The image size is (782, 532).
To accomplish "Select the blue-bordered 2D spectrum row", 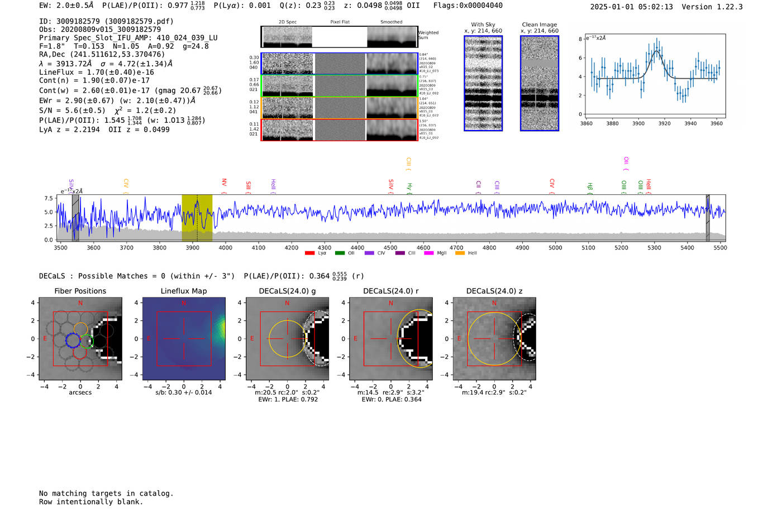I will [340, 64].
